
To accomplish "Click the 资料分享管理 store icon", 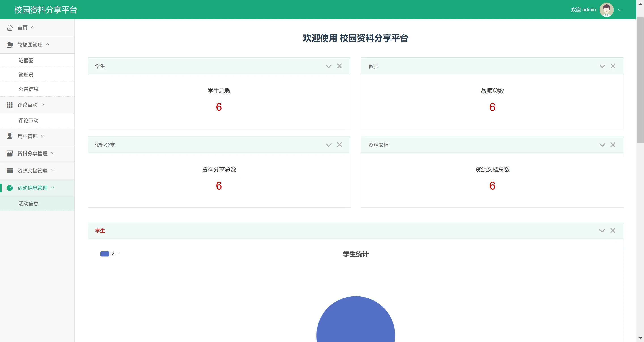I will click(9, 154).
